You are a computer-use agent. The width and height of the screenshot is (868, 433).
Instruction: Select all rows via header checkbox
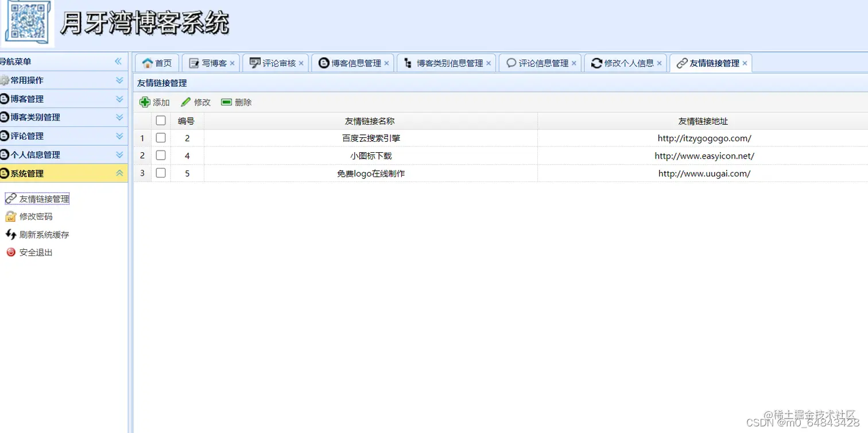click(x=161, y=121)
